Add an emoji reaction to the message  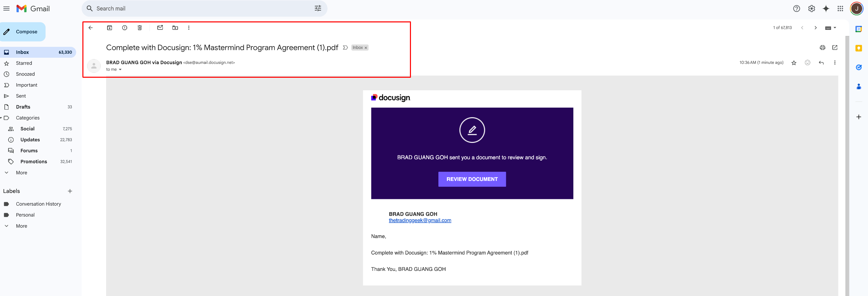[x=808, y=62]
